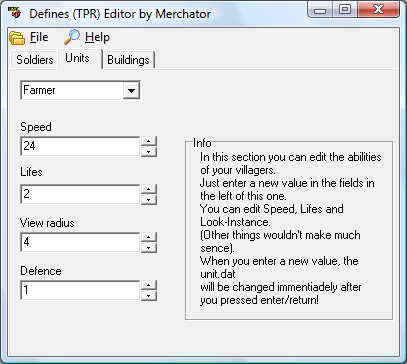Click the View radius label
The width and height of the screenshot is (407, 364).
47,223
